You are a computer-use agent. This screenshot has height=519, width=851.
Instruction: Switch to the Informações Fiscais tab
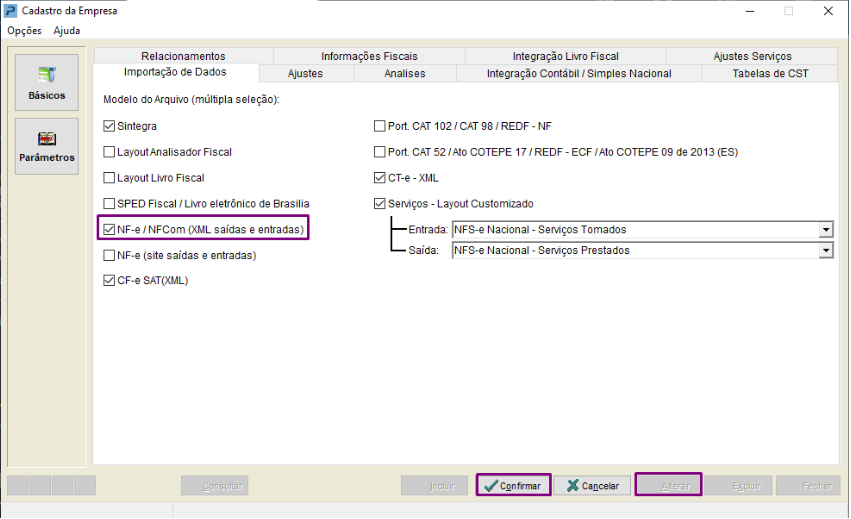(x=369, y=56)
